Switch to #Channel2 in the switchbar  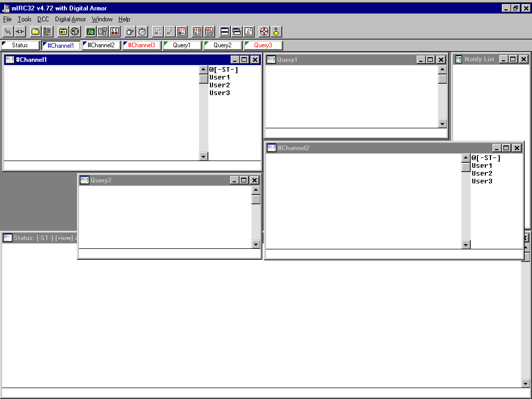101,45
